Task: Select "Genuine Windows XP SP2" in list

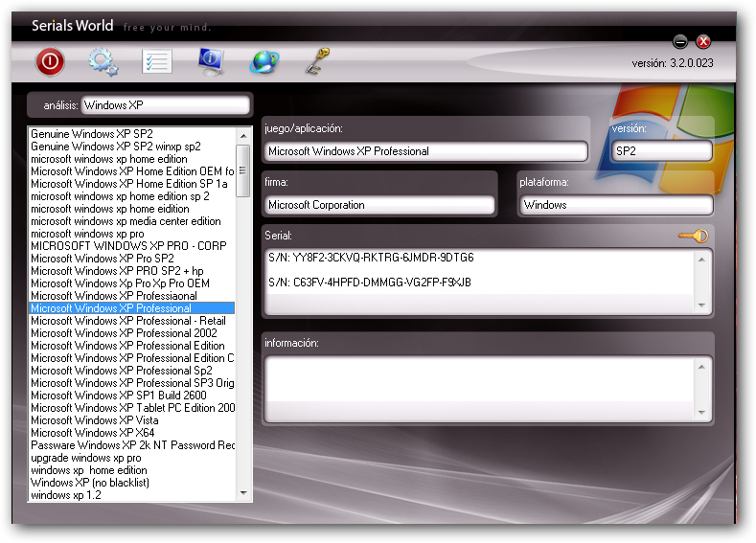Action: pos(92,134)
